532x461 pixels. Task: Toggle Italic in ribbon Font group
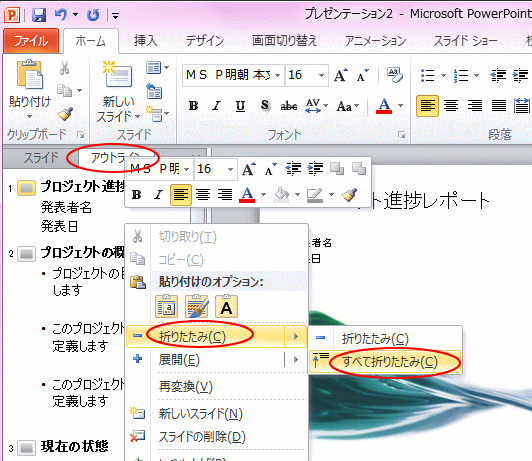click(216, 106)
